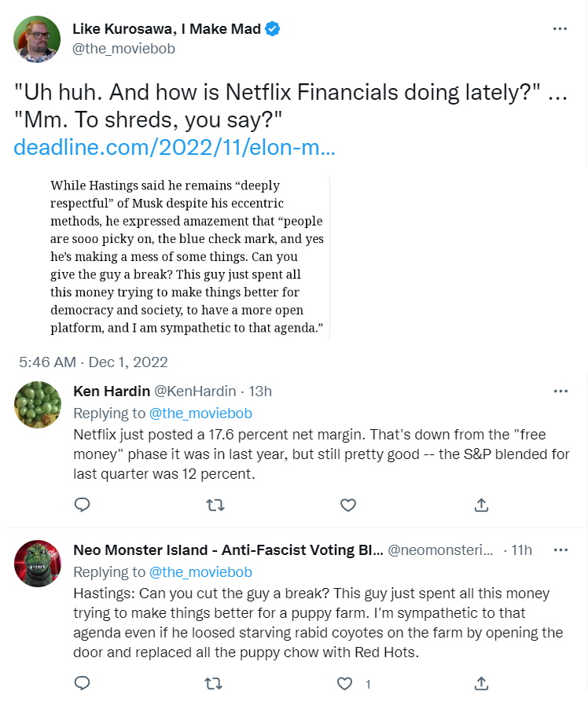Open more options for Ken Hardin's reply
Viewport: 588px width, 713px height.
click(x=560, y=391)
